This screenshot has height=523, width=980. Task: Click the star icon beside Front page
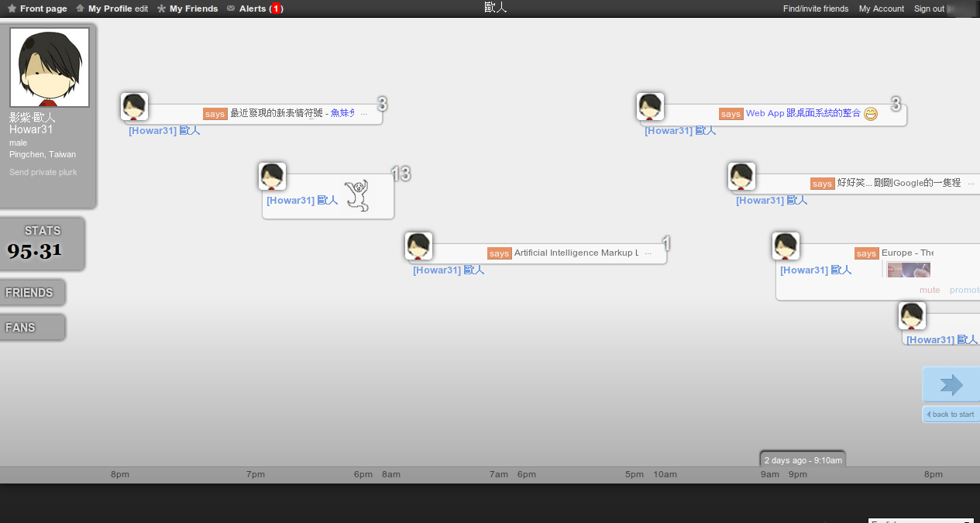coord(12,9)
